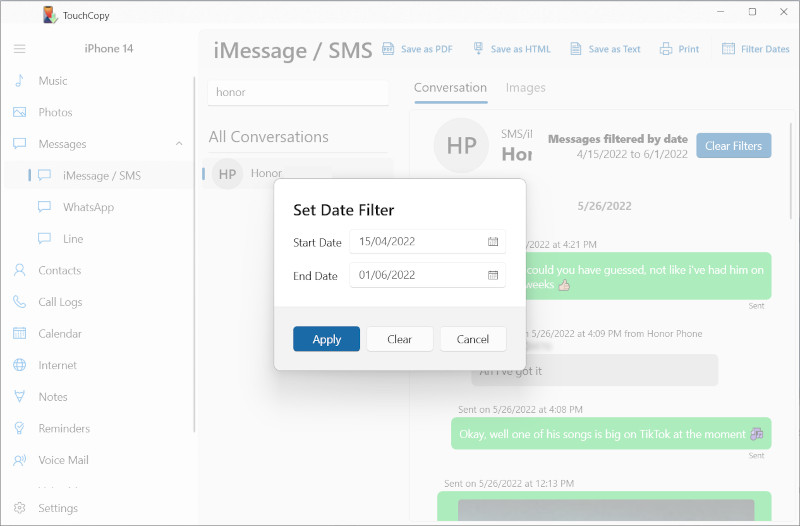Click the Filter Dates label
This screenshot has height=526, width=800.
point(765,49)
